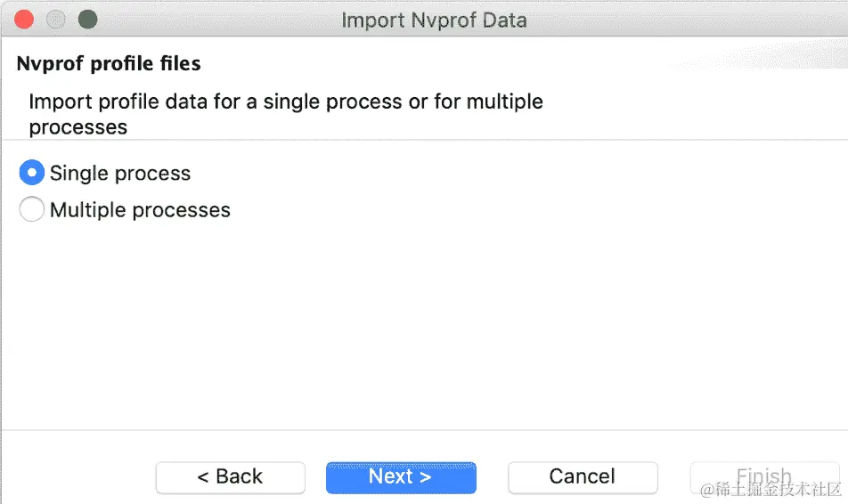Image resolution: width=848 pixels, height=504 pixels.
Task: Select the Single process radio button
Action: [x=31, y=173]
